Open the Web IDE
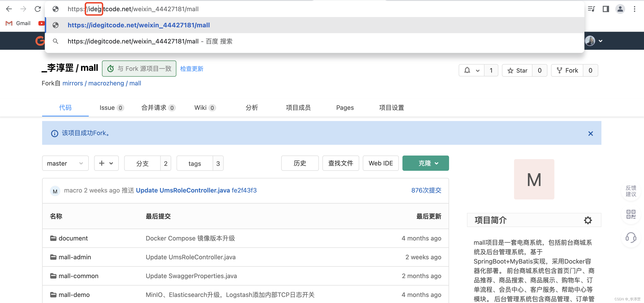Image resolution: width=644 pixels, height=303 pixels. [x=380, y=163]
